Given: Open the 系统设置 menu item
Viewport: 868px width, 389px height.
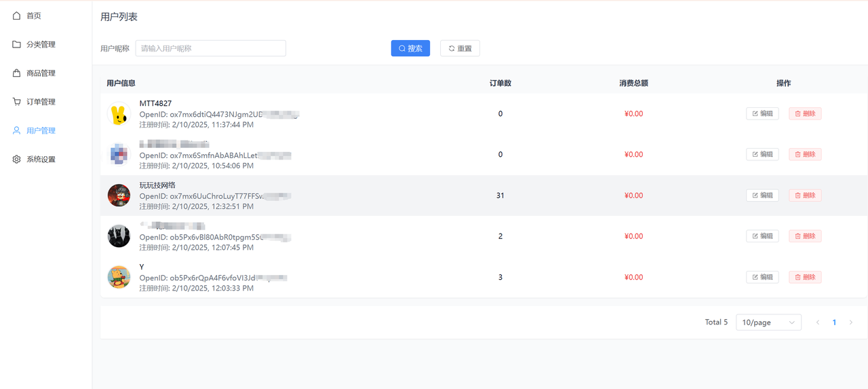Looking at the screenshot, I should click(x=41, y=159).
